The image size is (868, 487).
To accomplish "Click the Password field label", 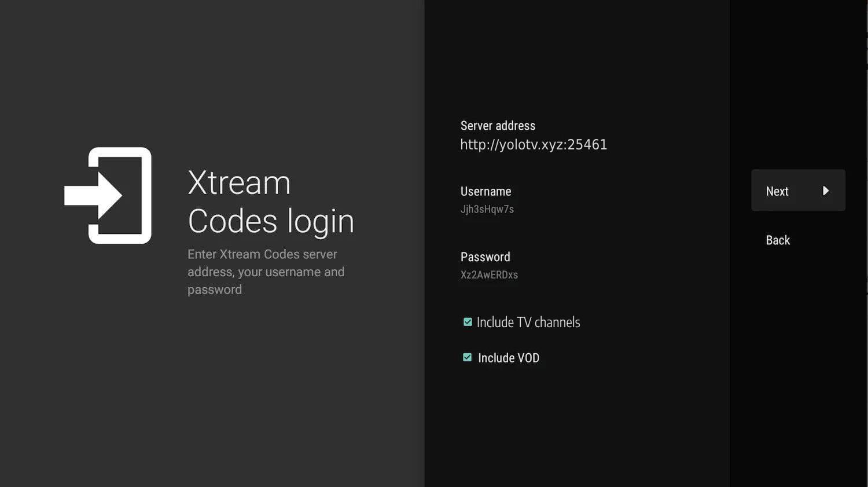I will (485, 257).
